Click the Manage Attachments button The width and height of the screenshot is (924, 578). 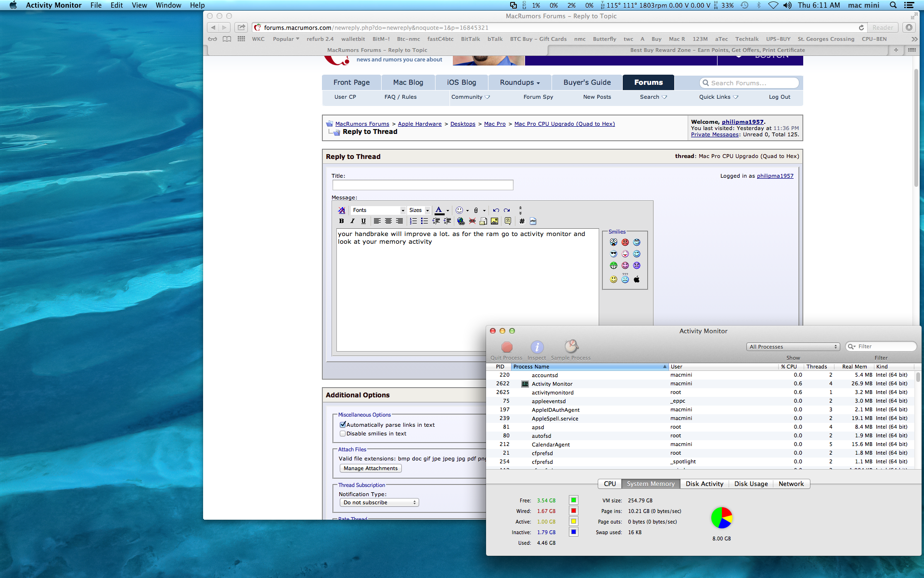point(371,468)
